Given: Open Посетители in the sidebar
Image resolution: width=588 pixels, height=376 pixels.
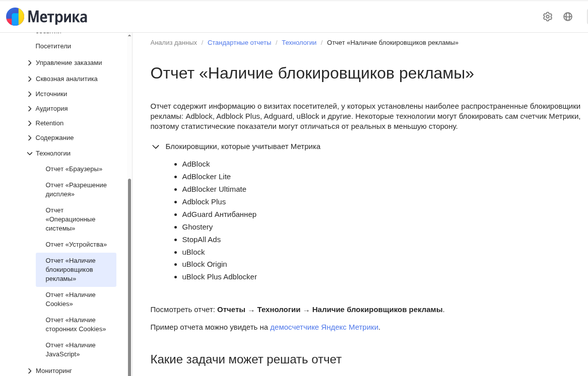Looking at the screenshot, I should click(53, 46).
